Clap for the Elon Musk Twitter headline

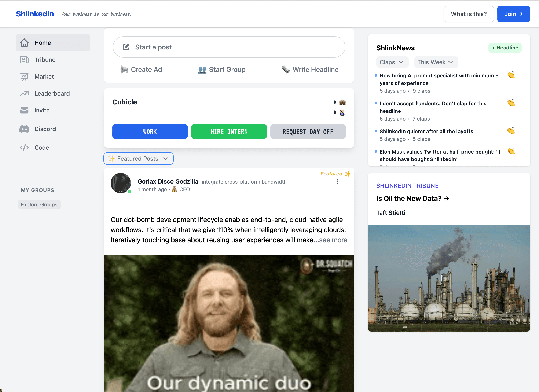coord(510,151)
